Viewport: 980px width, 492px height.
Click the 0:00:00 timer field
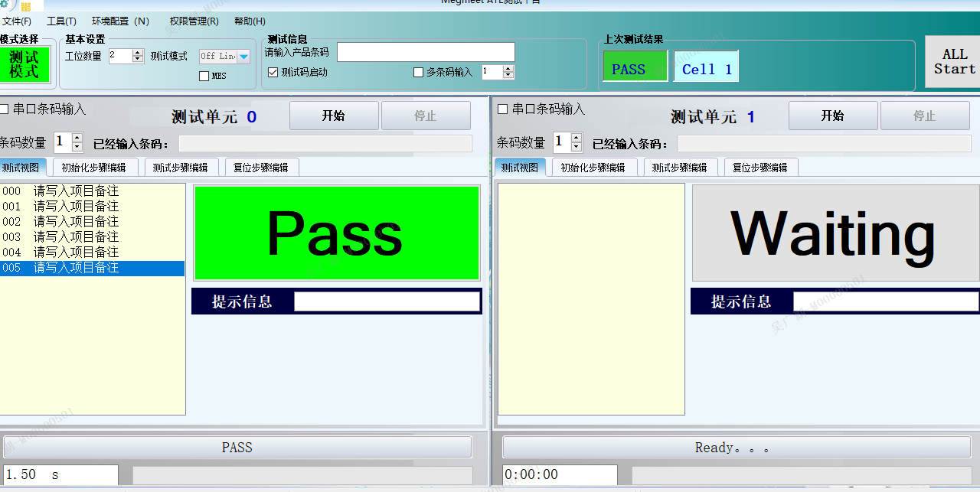click(x=560, y=475)
